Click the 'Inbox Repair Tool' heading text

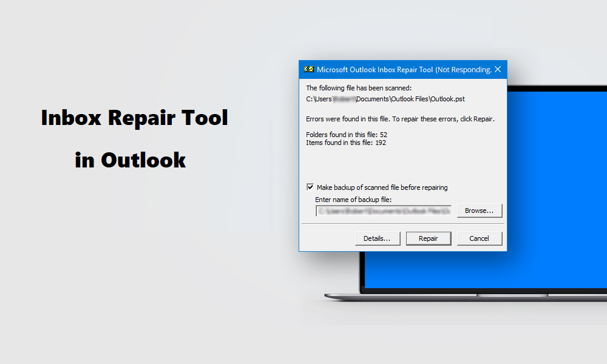[135, 118]
